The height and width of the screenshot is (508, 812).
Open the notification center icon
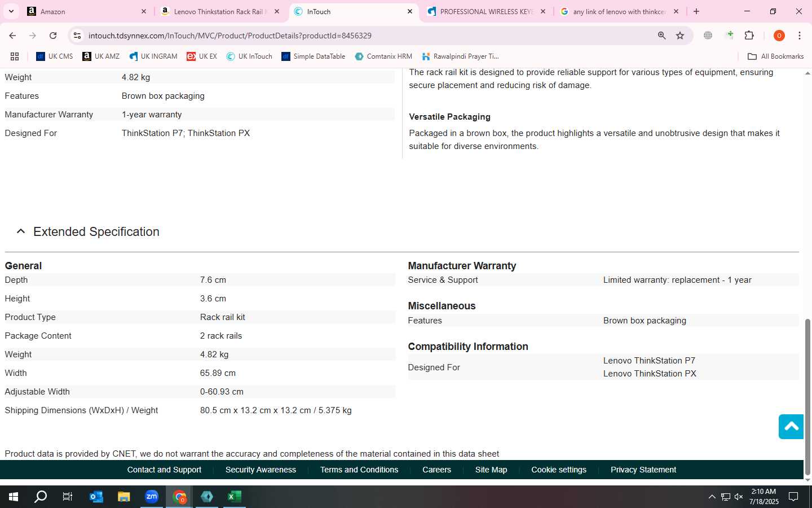click(793, 497)
